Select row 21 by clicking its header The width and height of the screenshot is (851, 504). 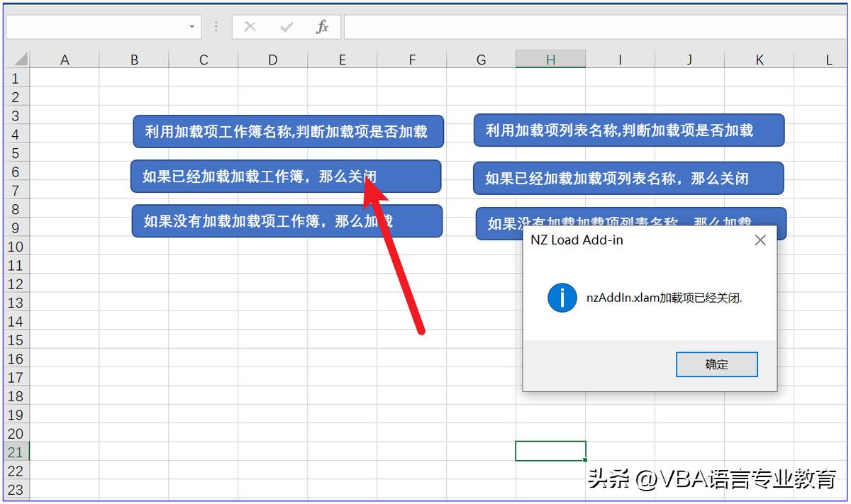point(16,450)
